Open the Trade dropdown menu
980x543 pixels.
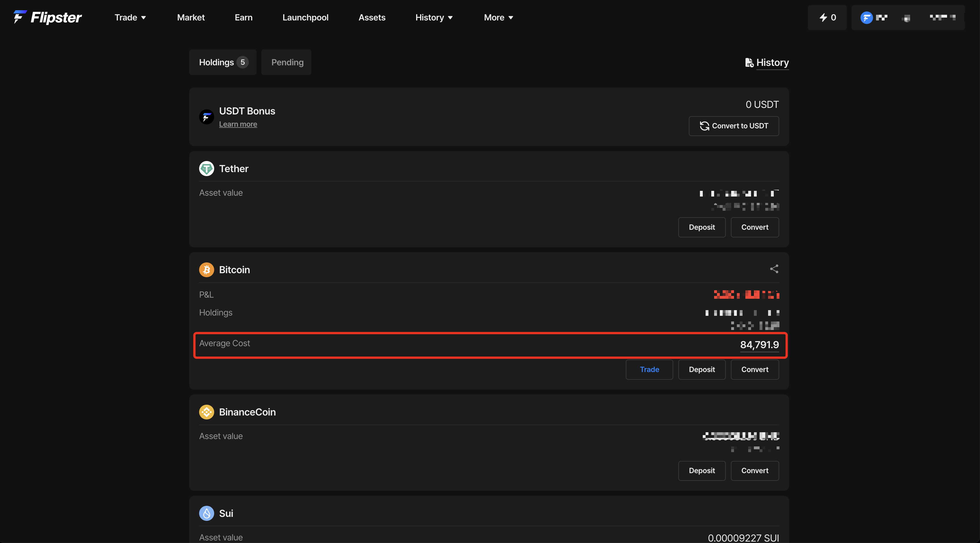(130, 18)
